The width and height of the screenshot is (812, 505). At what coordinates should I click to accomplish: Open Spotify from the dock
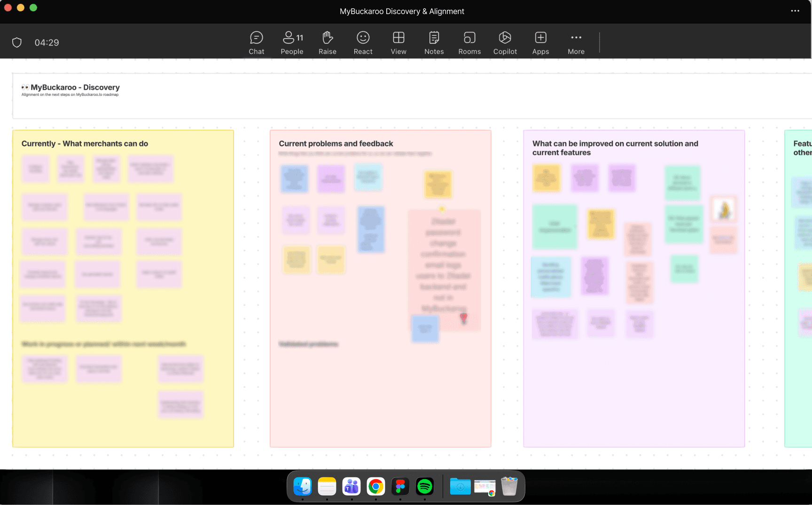pyautogui.click(x=425, y=487)
